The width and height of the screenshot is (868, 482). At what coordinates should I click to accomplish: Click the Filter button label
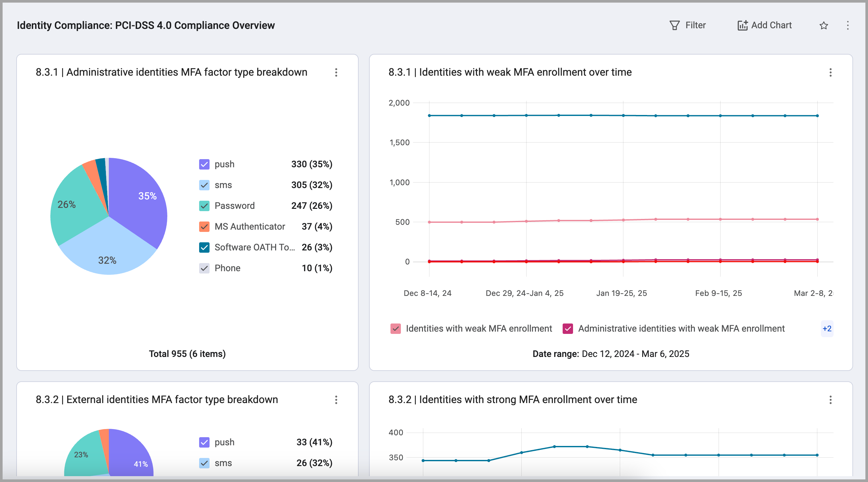pyautogui.click(x=695, y=25)
